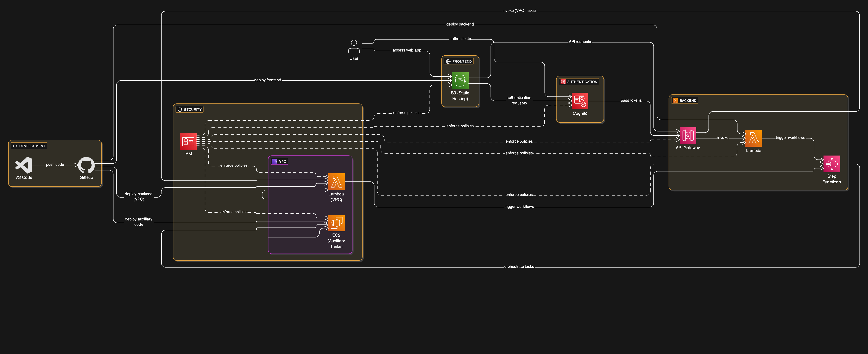Click "trigger workflows" label on the Lambda (VPC) line

pos(519,207)
